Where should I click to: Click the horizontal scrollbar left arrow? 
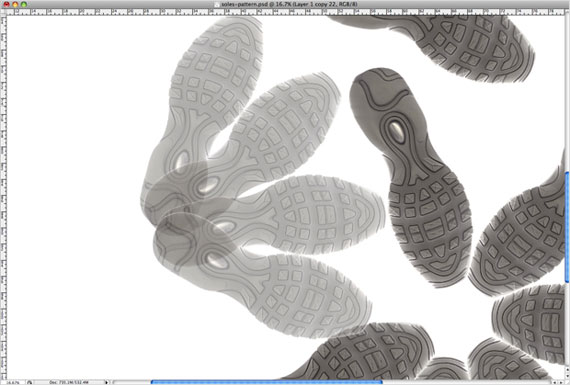[x=555, y=382]
